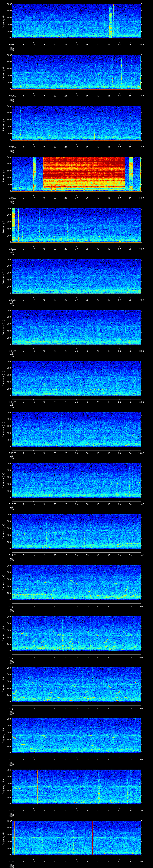
Task: Click the spectrogram panel starting at 6:11:00
Action: coord(77,531)
